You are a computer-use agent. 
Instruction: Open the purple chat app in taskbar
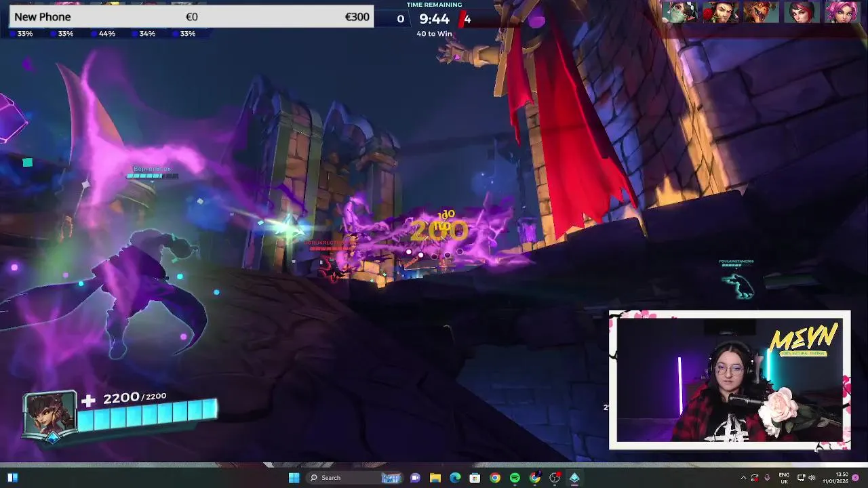tap(415, 478)
